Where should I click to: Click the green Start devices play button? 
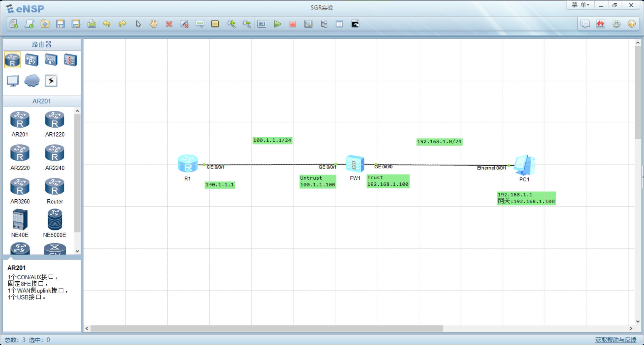coord(277,24)
